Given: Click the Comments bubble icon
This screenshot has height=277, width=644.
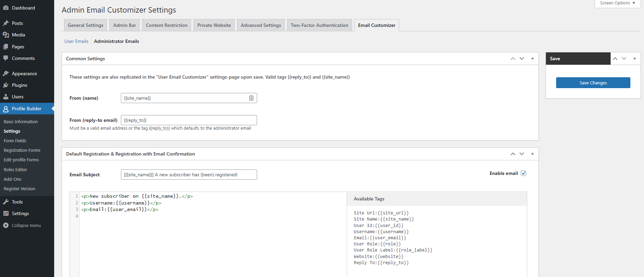Looking at the screenshot, I should (x=6, y=58).
